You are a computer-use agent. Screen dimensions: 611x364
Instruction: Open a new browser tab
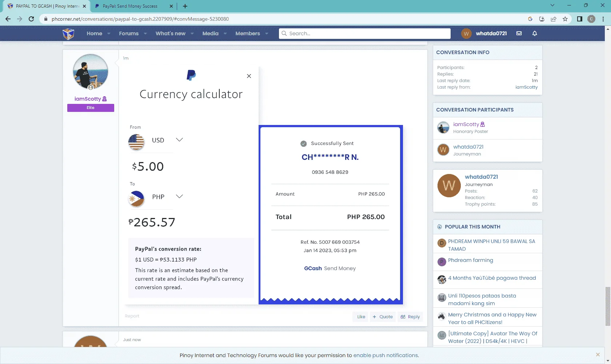click(185, 6)
